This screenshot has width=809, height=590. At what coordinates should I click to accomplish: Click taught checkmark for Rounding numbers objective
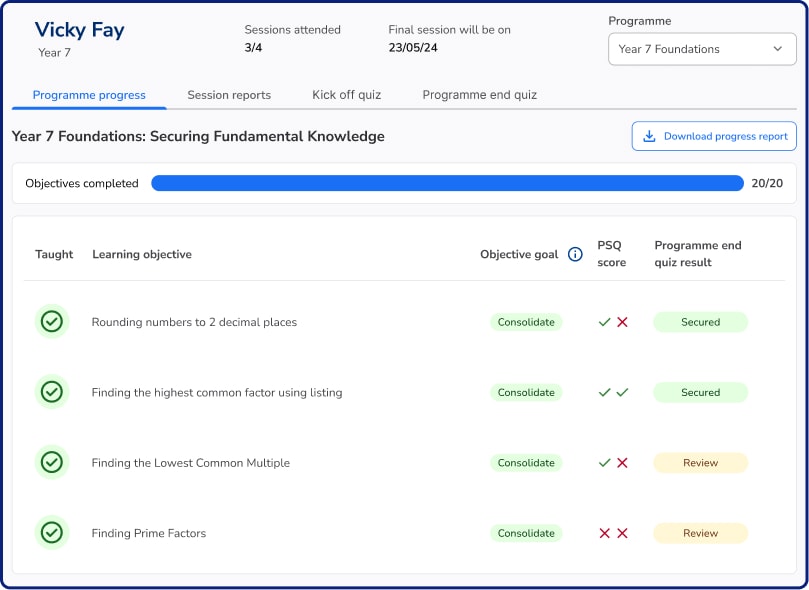(52, 322)
